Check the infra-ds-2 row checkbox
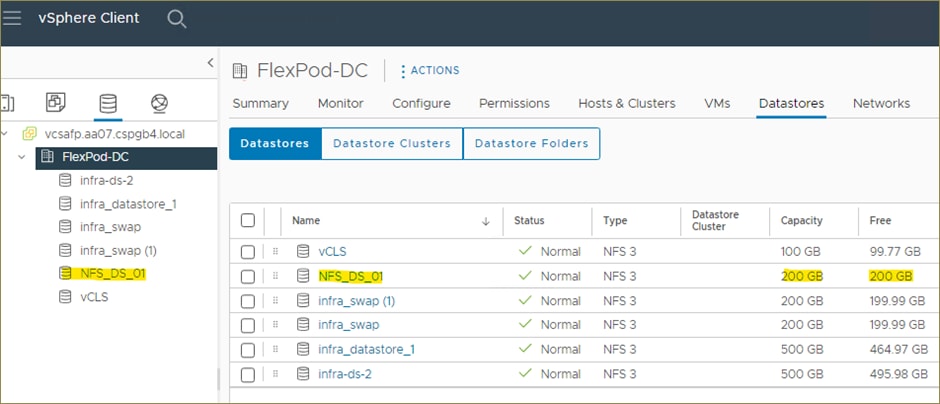The height and width of the screenshot is (404, 940). pos(248,375)
